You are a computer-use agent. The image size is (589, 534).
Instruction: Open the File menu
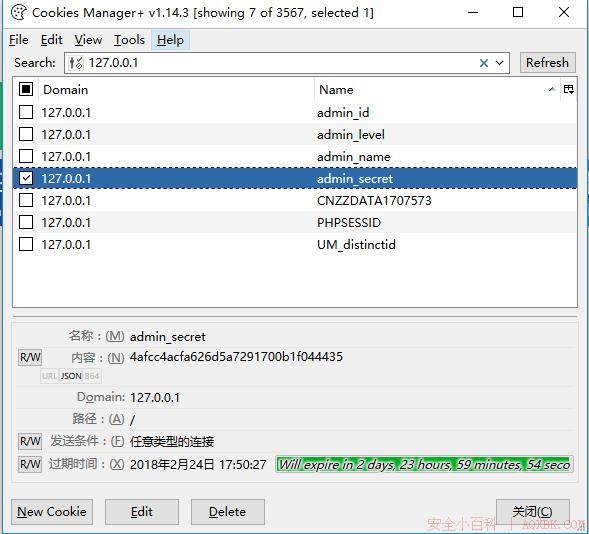18,40
